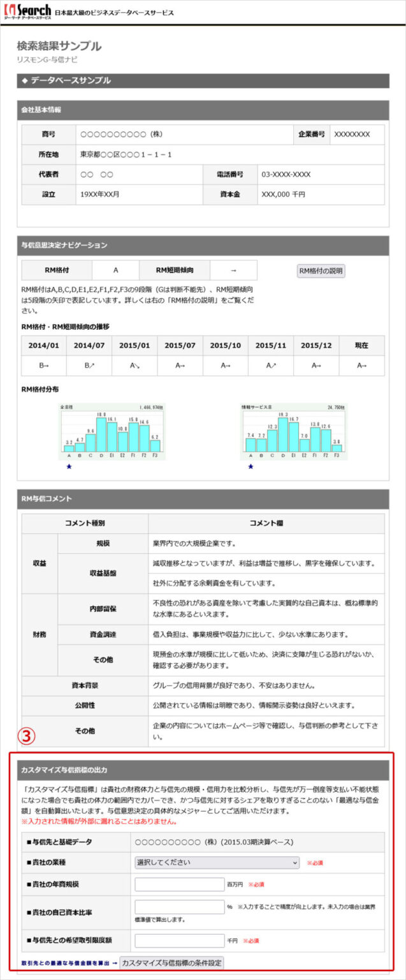Viewport: 406px width, 980px height.
Task: Select the 2014/01 column header
Action: (43, 345)
